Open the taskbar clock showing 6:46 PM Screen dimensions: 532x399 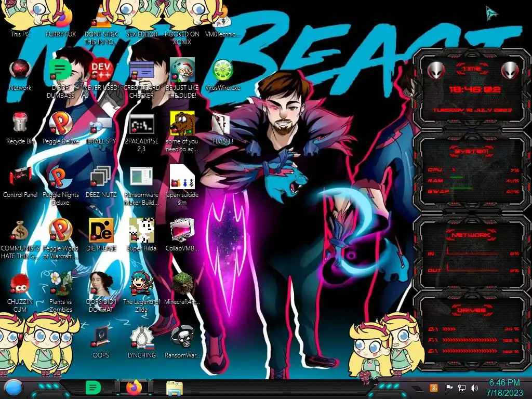coord(504,388)
